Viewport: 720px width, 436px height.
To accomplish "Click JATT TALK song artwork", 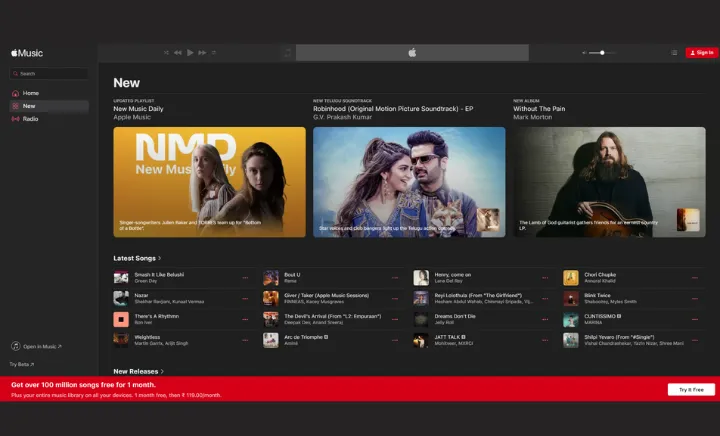I will (421, 340).
